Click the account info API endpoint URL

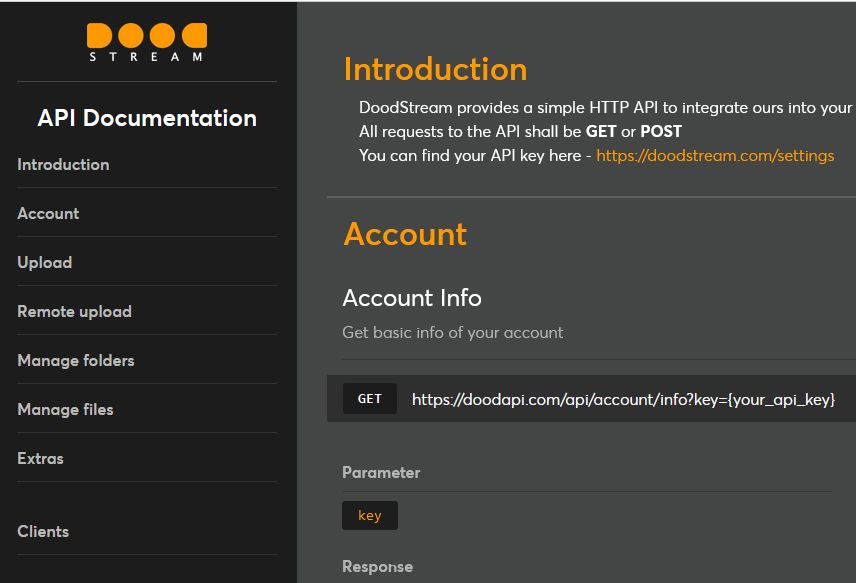623,400
